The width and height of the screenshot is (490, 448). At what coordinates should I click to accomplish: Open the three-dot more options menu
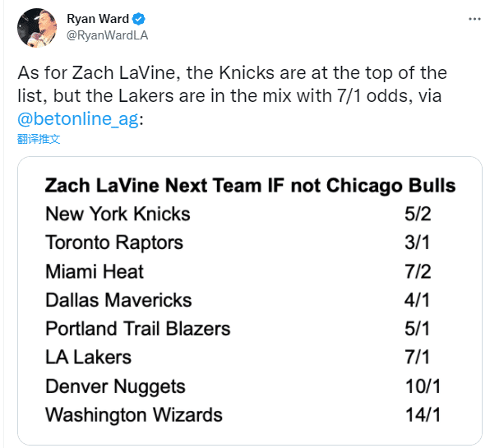(x=474, y=20)
